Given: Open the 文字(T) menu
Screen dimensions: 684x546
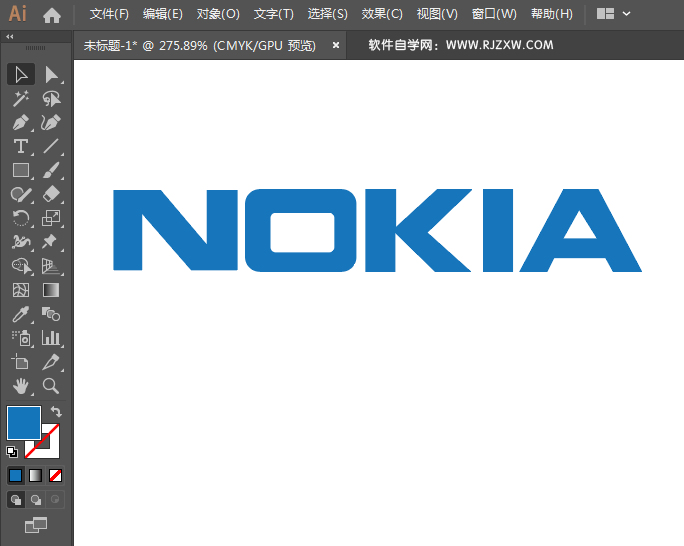Looking at the screenshot, I should 274,14.
